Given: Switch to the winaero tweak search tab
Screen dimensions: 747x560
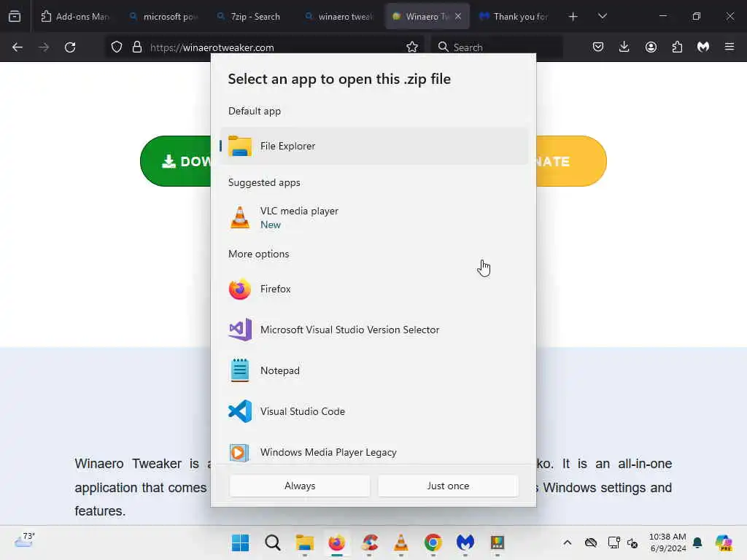Looking at the screenshot, I should click(338, 17).
